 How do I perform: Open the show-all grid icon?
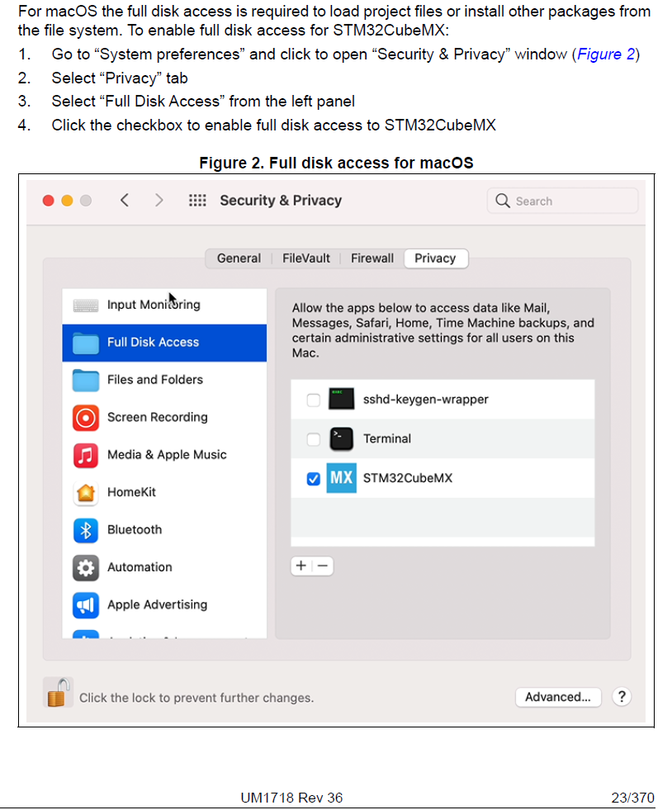coord(197,201)
